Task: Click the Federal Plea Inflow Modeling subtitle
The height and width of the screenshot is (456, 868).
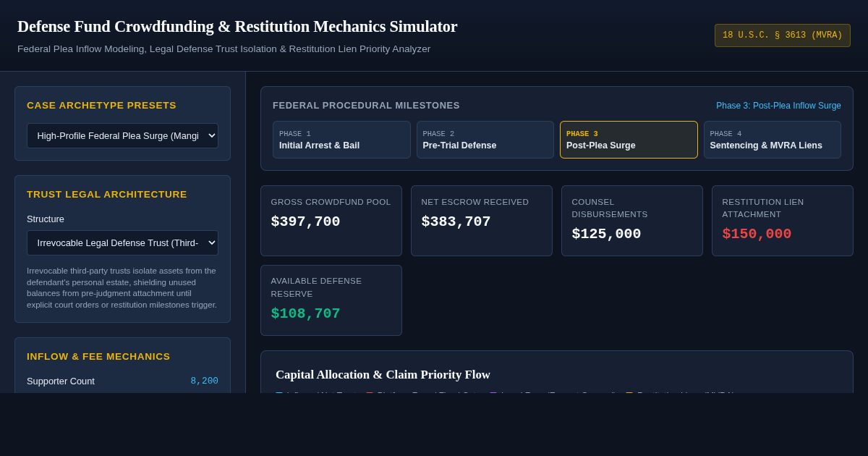Action: click(x=224, y=48)
